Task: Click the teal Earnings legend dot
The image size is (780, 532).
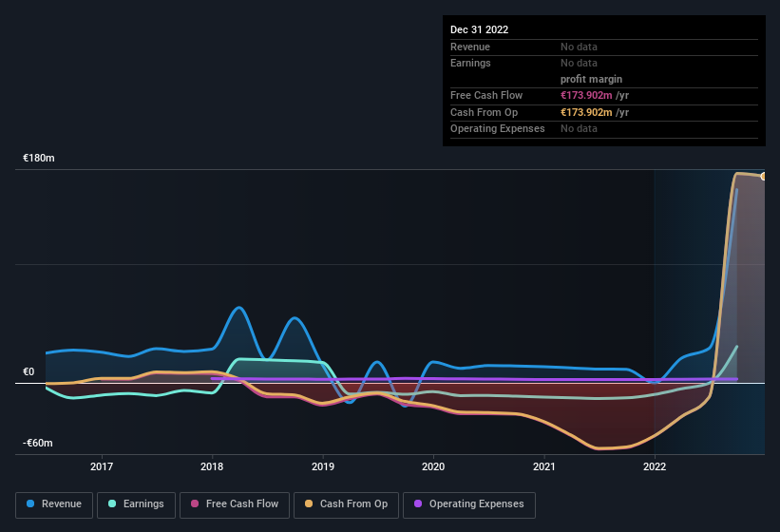Action: [112, 503]
